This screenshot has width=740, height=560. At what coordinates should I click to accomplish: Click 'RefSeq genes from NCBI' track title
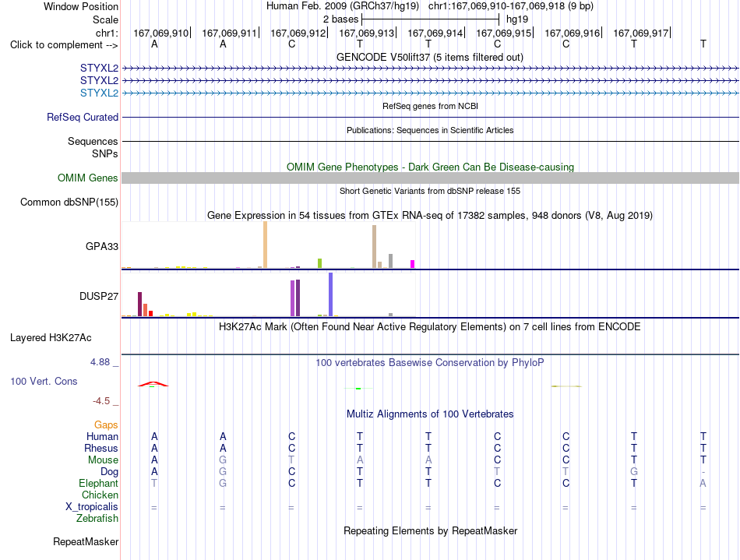pos(431,106)
